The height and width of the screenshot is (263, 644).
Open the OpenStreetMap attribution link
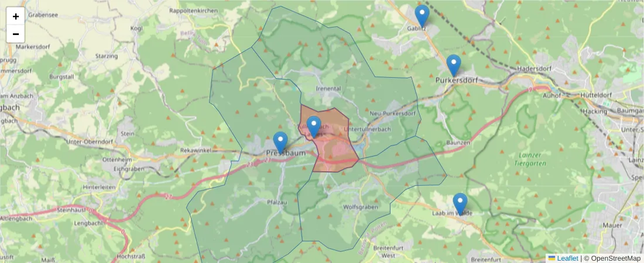[616, 258]
